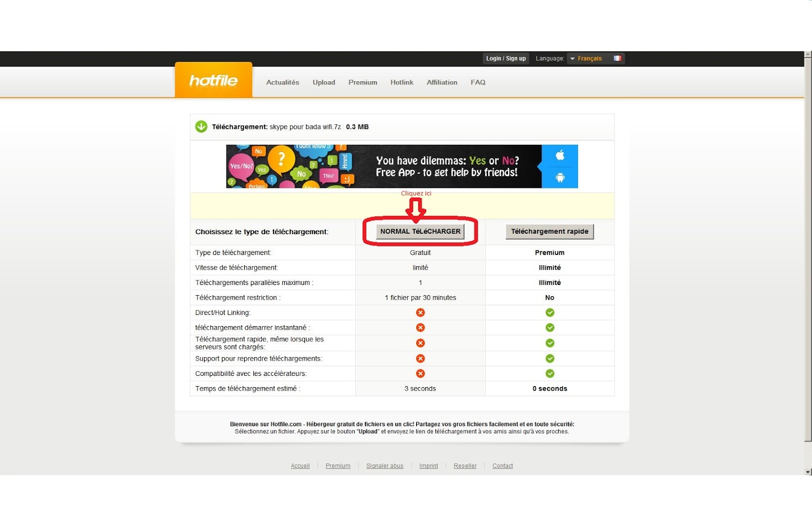Screen dimensions: 812x508
Task: Click green check for téléchargement démarrer instantané
Action: click(550, 328)
